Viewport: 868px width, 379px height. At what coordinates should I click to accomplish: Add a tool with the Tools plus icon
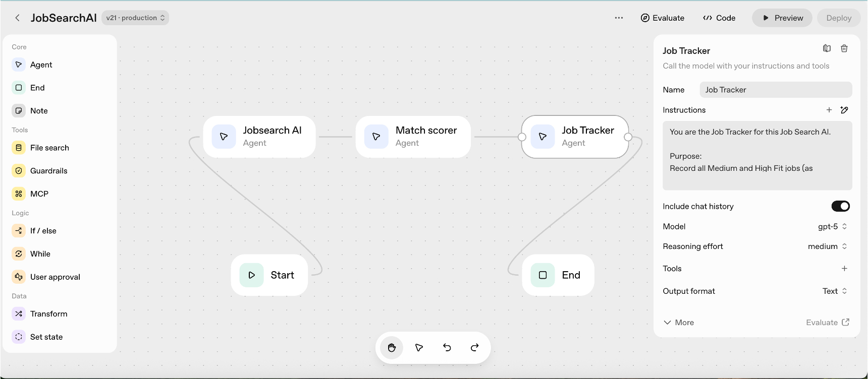844,269
